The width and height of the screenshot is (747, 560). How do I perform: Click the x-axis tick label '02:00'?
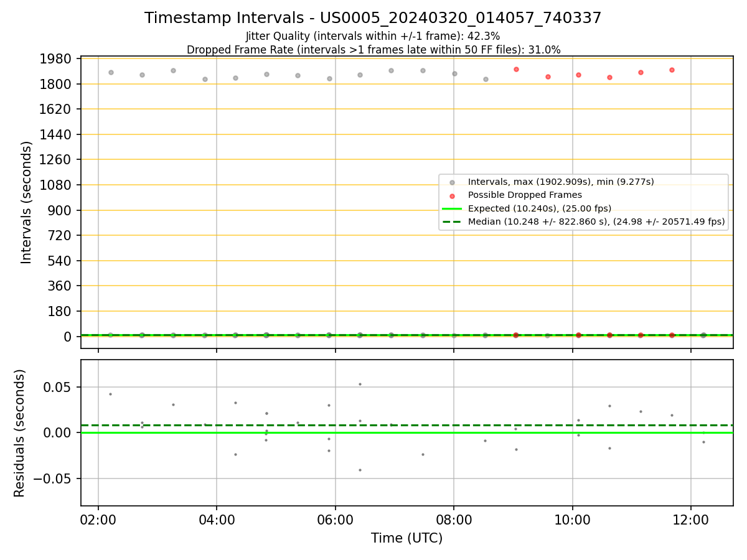[x=98, y=520]
